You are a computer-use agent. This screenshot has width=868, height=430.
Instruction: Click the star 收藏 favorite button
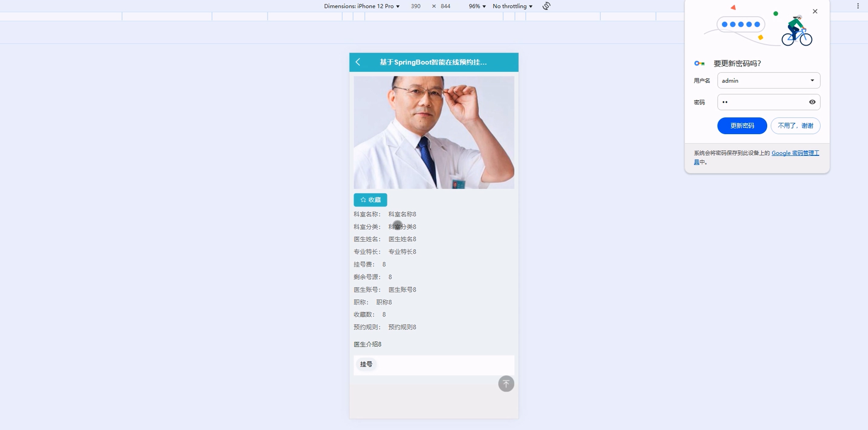(x=370, y=200)
